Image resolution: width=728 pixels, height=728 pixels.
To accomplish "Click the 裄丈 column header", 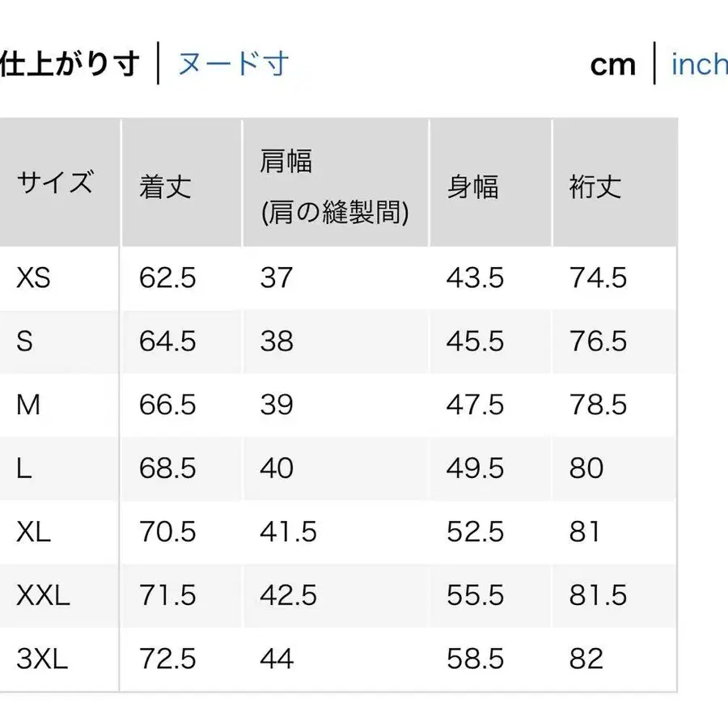I will coord(595,188).
